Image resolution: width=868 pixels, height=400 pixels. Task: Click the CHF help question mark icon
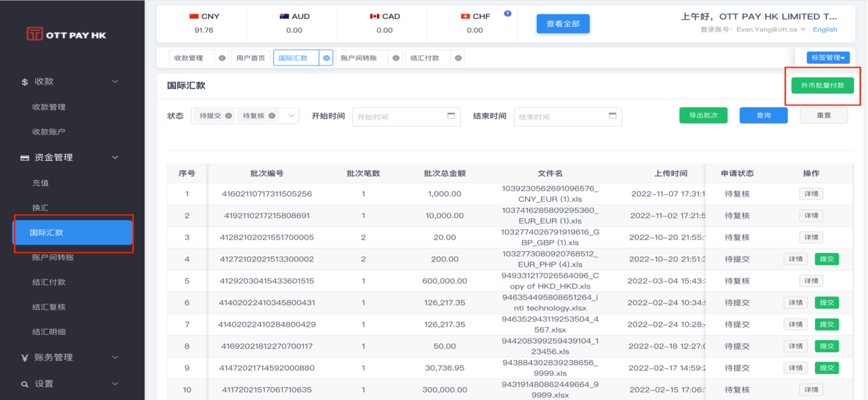[507, 14]
